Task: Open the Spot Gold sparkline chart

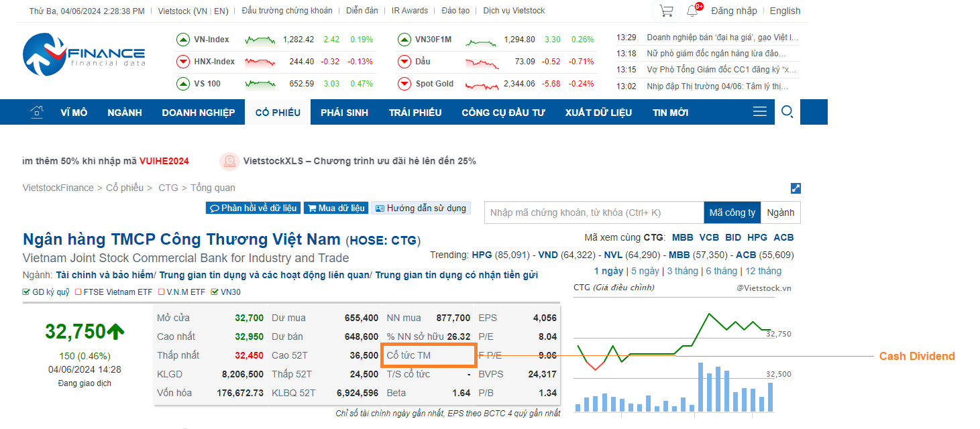Action: 481,84
